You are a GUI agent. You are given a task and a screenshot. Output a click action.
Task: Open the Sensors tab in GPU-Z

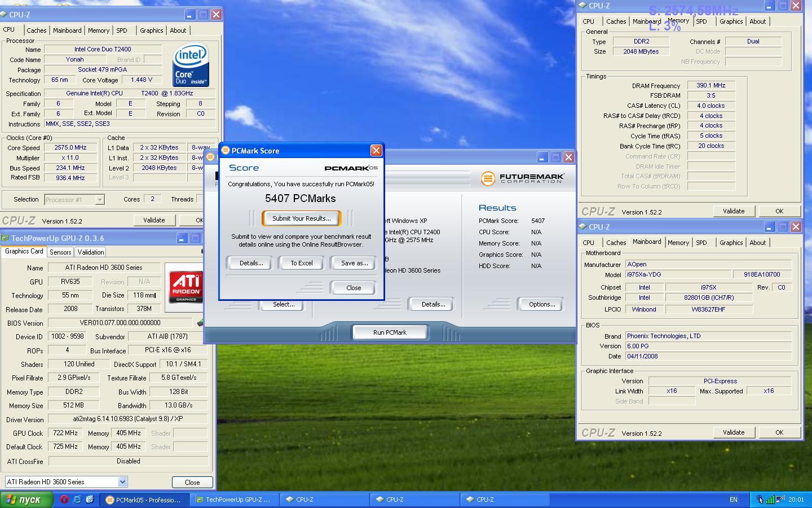point(60,252)
